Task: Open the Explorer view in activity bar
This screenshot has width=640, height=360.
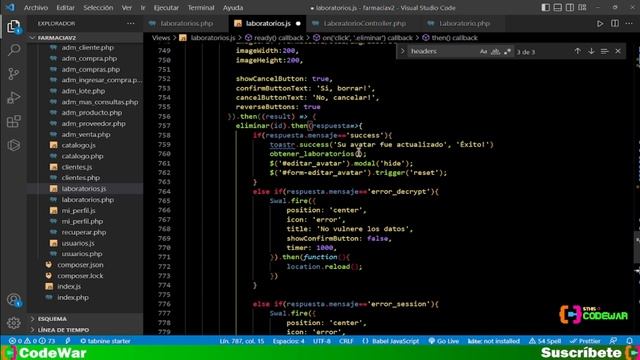Action: (x=13, y=27)
